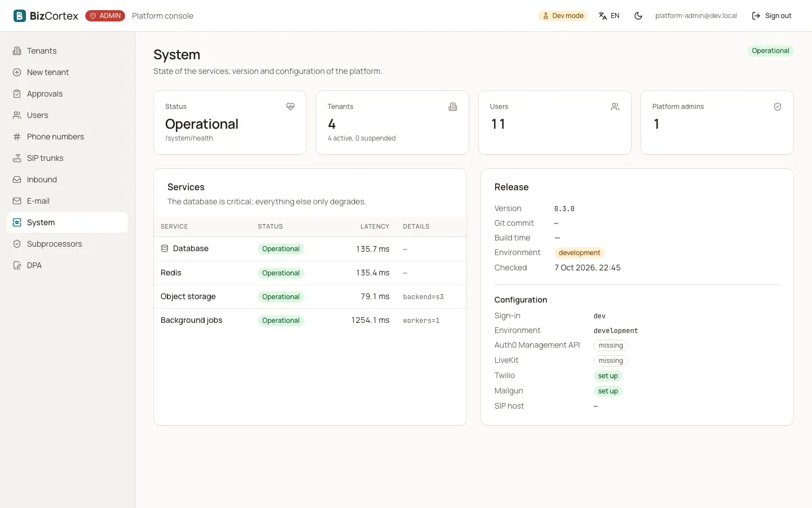Click the Inbound tray icon
Image resolution: width=812 pixels, height=508 pixels.
tap(17, 179)
